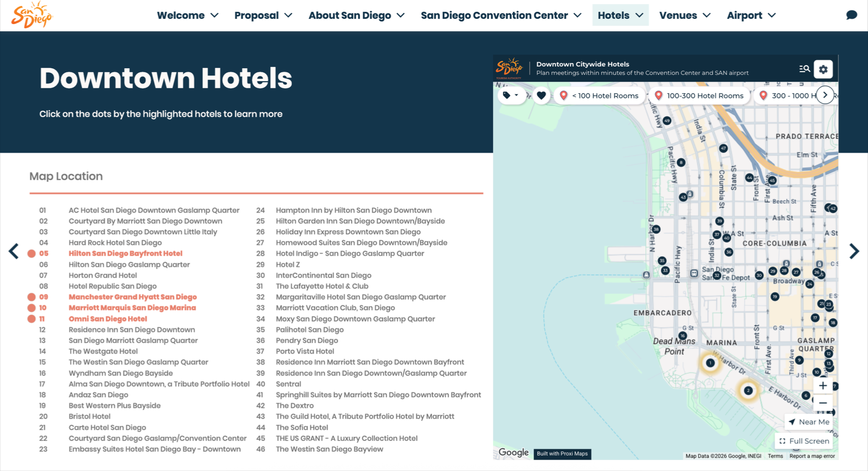The width and height of the screenshot is (868, 471).
Task: Click 'The Sofia Hotel' list entry
Action: (x=301, y=427)
